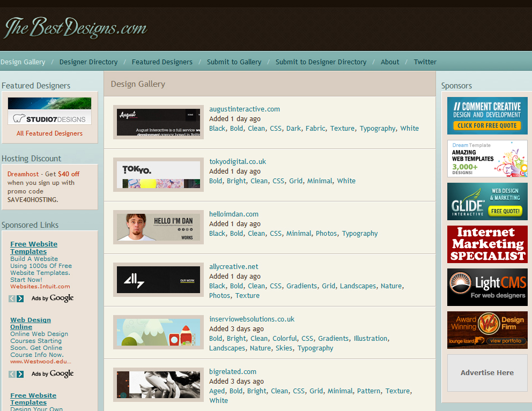Open Internet Marketing Specialist sponsor banner

(487, 244)
